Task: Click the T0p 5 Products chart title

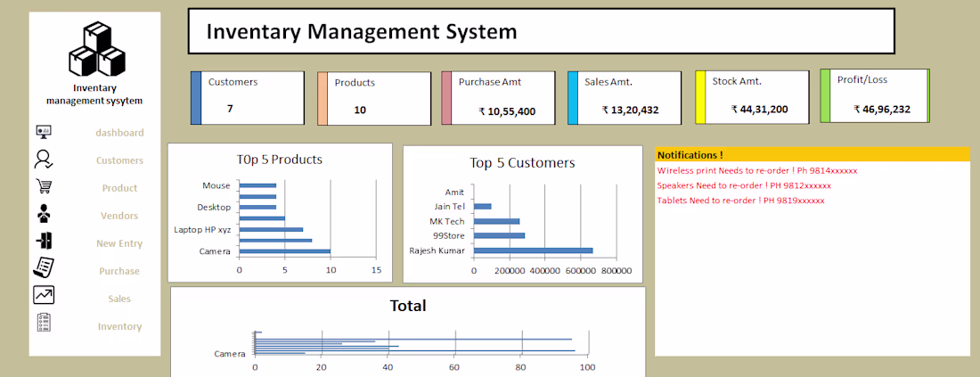Action: (x=280, y=160)
